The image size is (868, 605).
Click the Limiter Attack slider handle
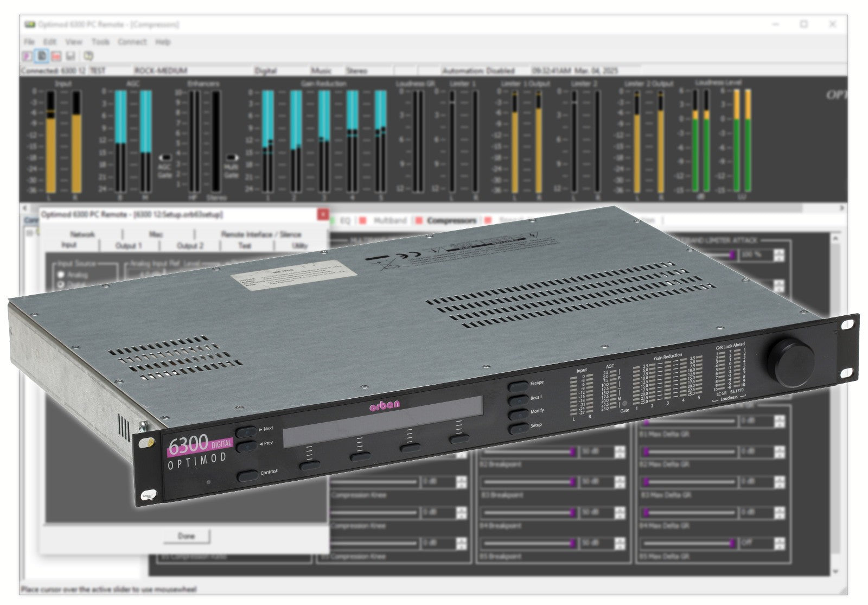point(732,254)
